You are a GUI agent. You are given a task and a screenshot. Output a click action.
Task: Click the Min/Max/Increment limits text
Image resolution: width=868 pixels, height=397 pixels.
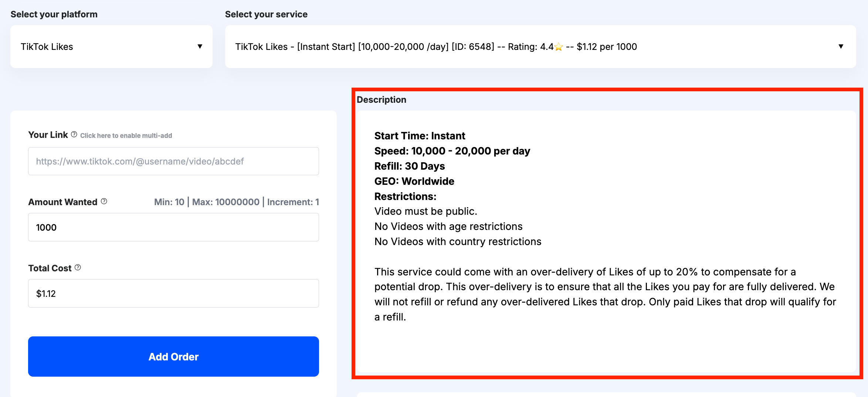[236, 202]
